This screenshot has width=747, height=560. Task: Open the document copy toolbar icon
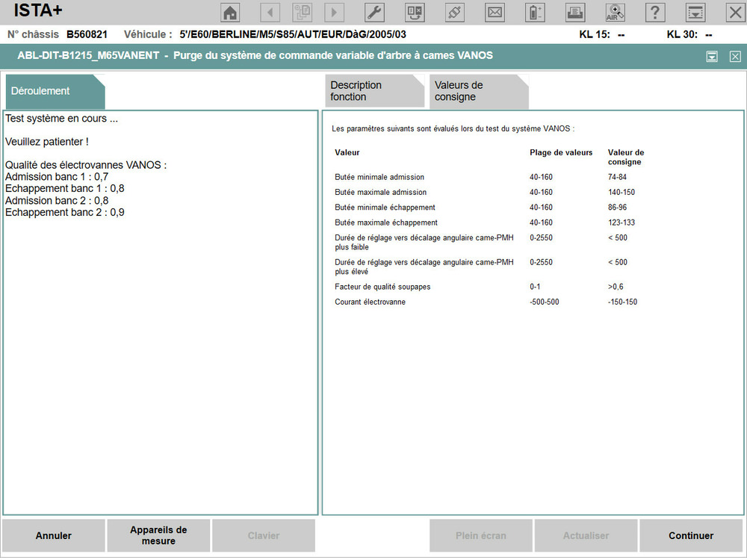302,13
